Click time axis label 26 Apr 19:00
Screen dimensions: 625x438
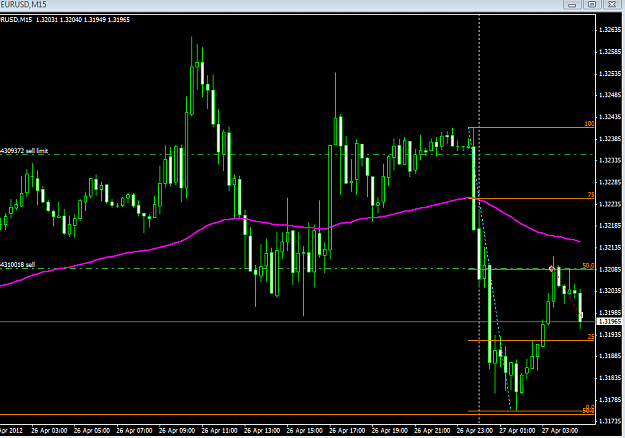390,431
